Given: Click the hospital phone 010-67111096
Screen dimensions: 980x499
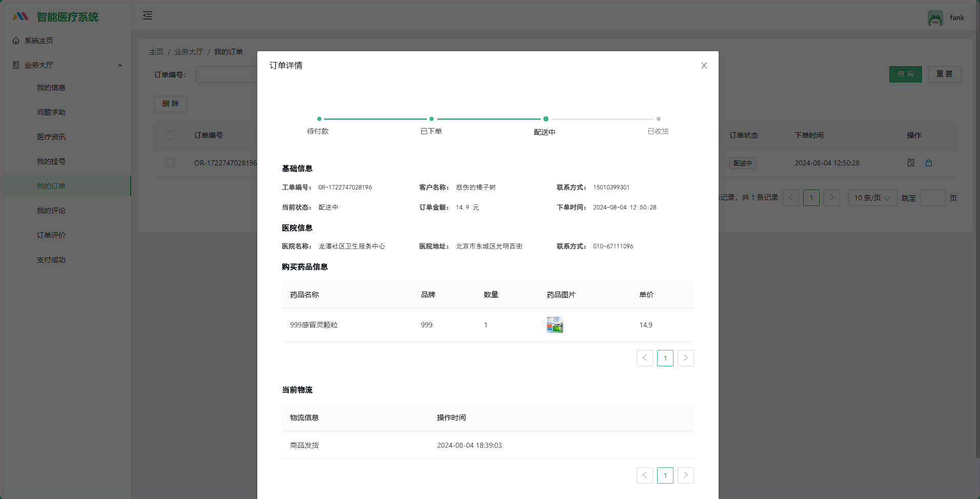Looking at the screenshot, I should coord(613,246).
